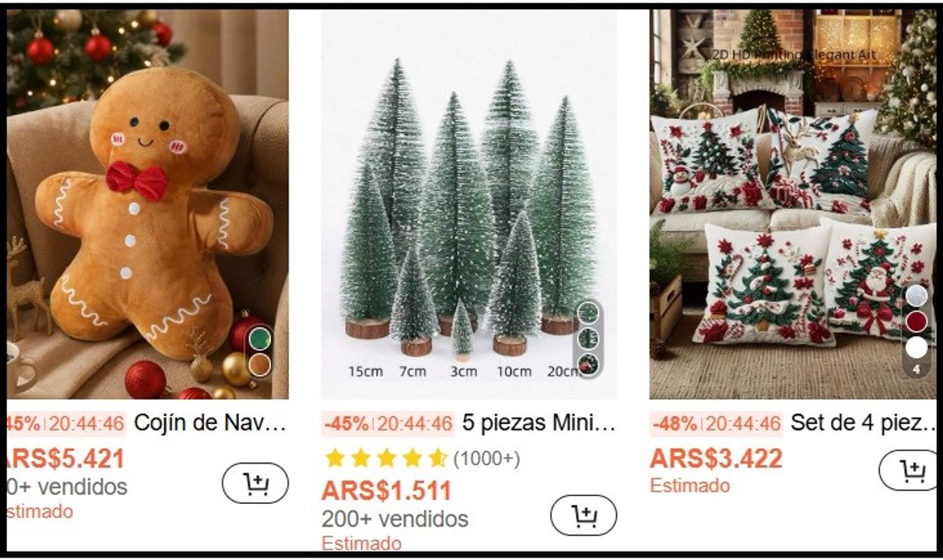This screenshot has height=560, width=943.
Task: Open 'Set de 4 piez...' product title
Action: [x=864, y=424]
